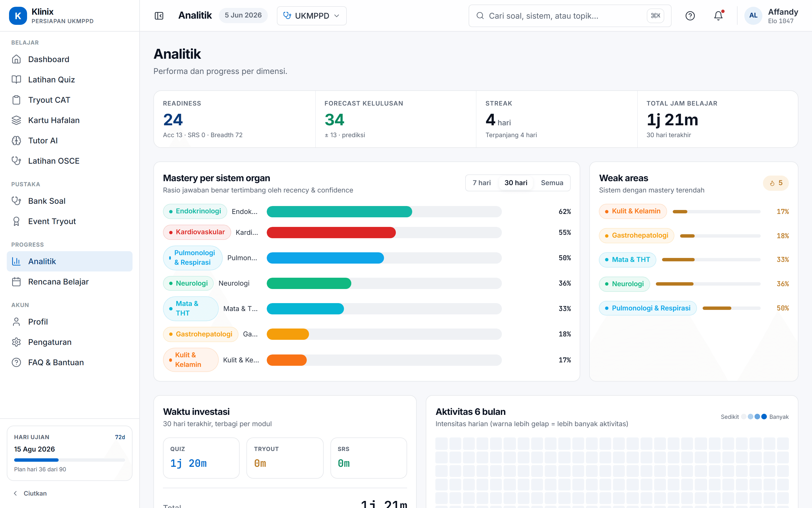Click the Event Tryout award icon
Screen dimensions: 812x508
tap(16, 222)
